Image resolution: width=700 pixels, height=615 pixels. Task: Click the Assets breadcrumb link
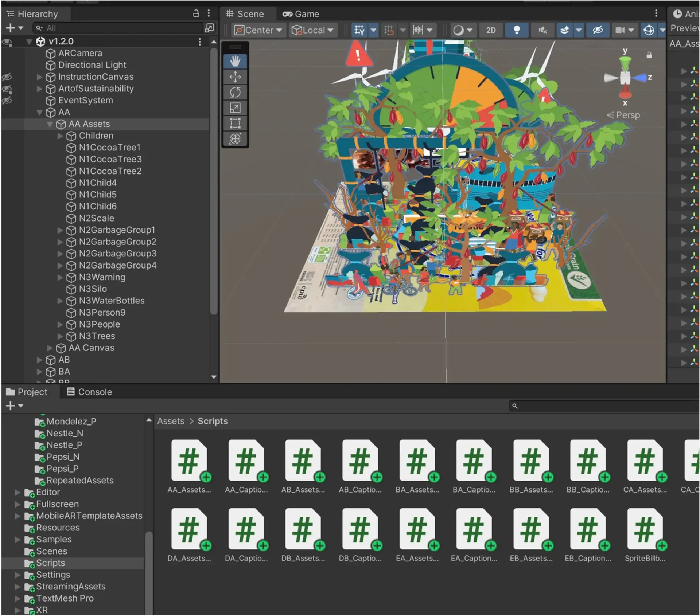click(171, 421)
